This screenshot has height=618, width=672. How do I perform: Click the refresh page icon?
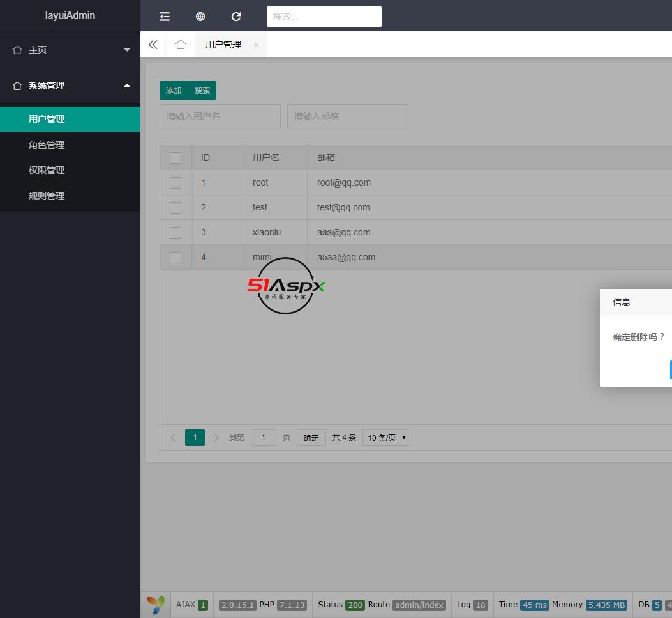click(x=236, y=17)
